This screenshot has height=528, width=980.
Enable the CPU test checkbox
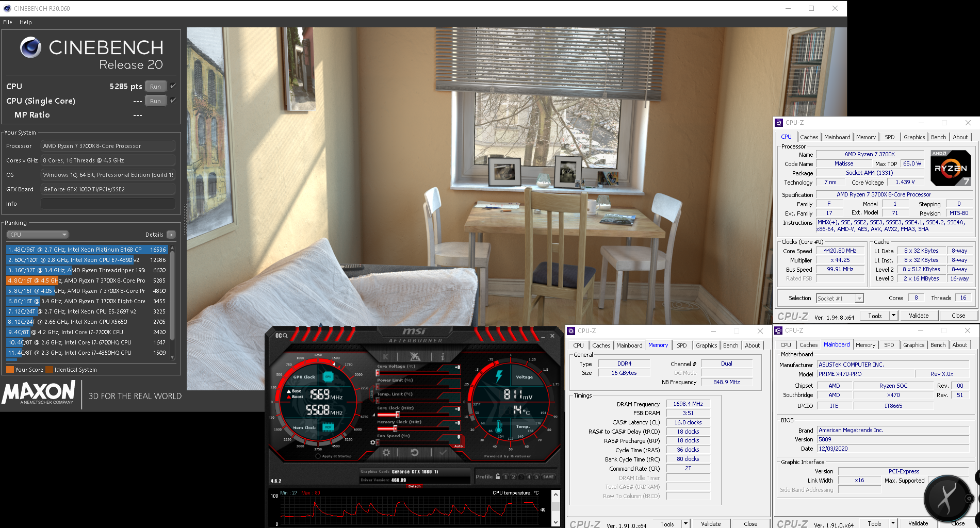[x=173, y=86]
